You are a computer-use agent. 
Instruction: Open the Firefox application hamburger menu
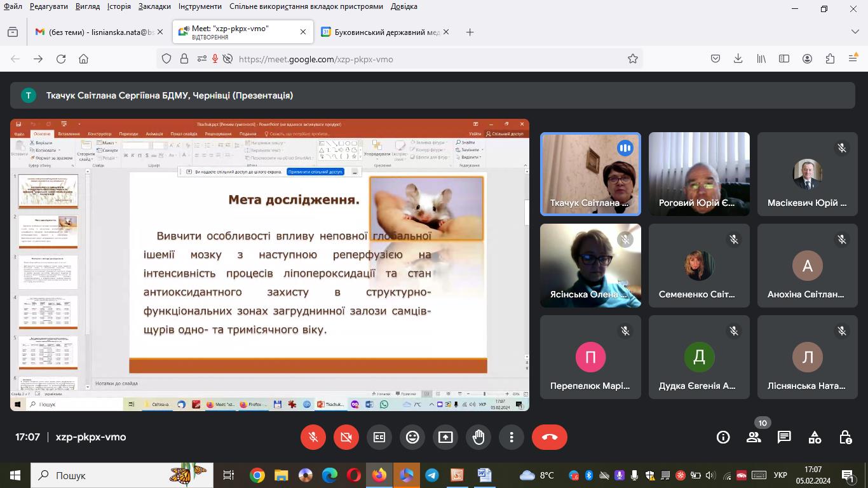[853, 58]
